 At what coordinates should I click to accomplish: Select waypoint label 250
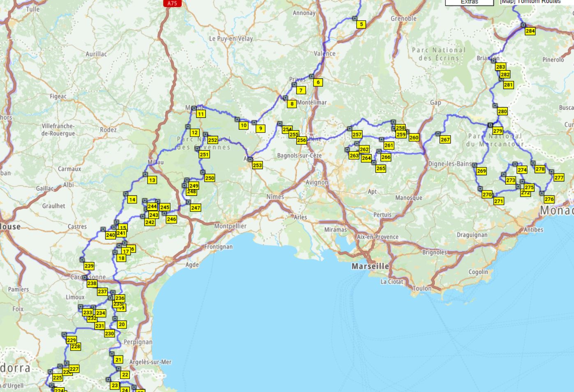[210, 178]
